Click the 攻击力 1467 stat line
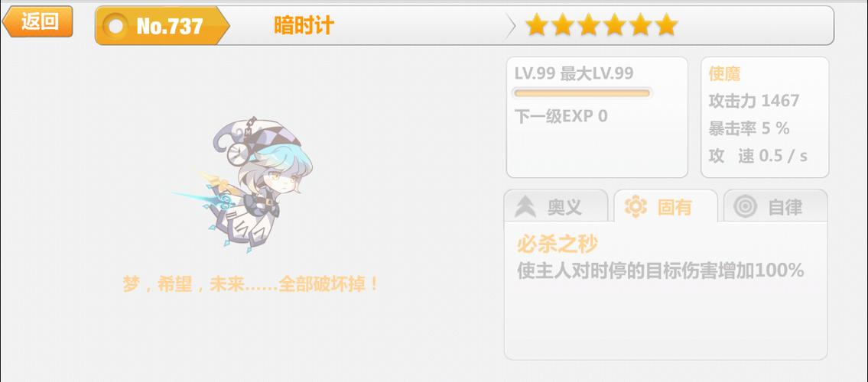The height and width of the screenshot is (382, 868). 754,101
